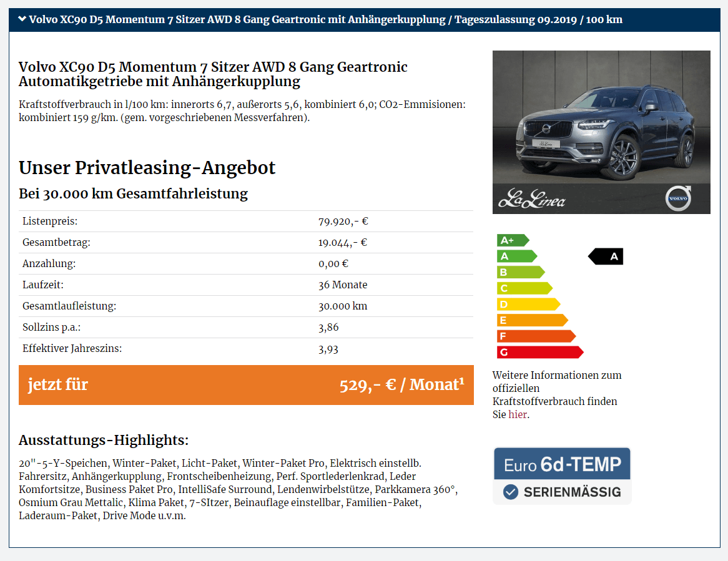Collapse the Volvo XC90 accordion chevron
This screenshot has width=728, height=561.
click(x=22, y=19)
